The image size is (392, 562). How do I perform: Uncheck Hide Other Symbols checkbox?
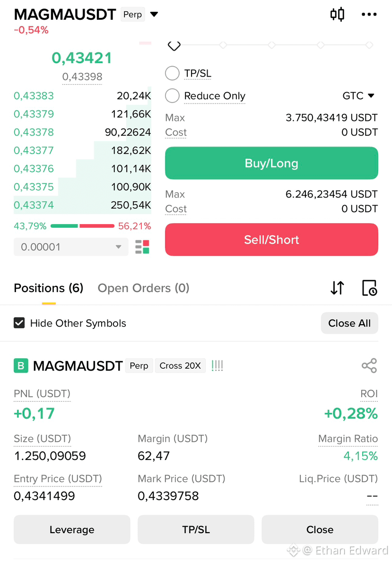pos(19,323)
